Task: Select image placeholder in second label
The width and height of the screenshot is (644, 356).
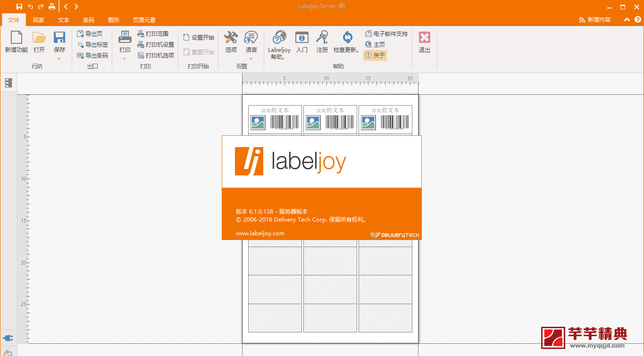Action: pyautogui.click(x=313, y=123)
